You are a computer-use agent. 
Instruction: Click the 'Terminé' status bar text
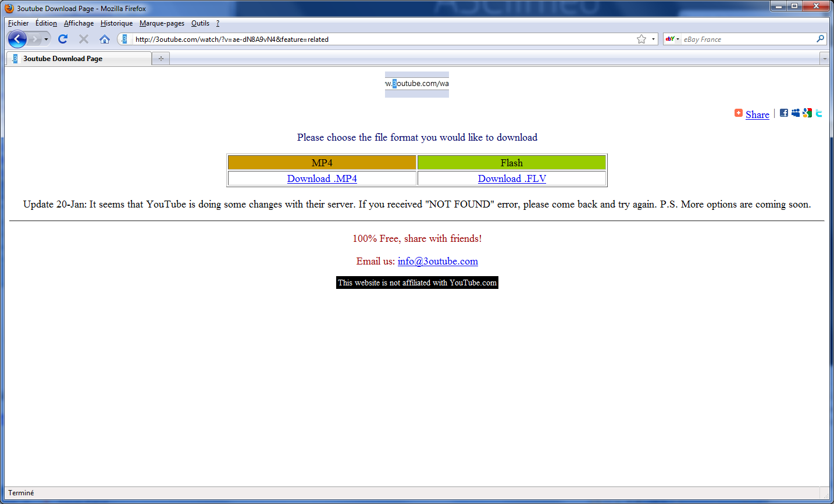click(21, 493)
